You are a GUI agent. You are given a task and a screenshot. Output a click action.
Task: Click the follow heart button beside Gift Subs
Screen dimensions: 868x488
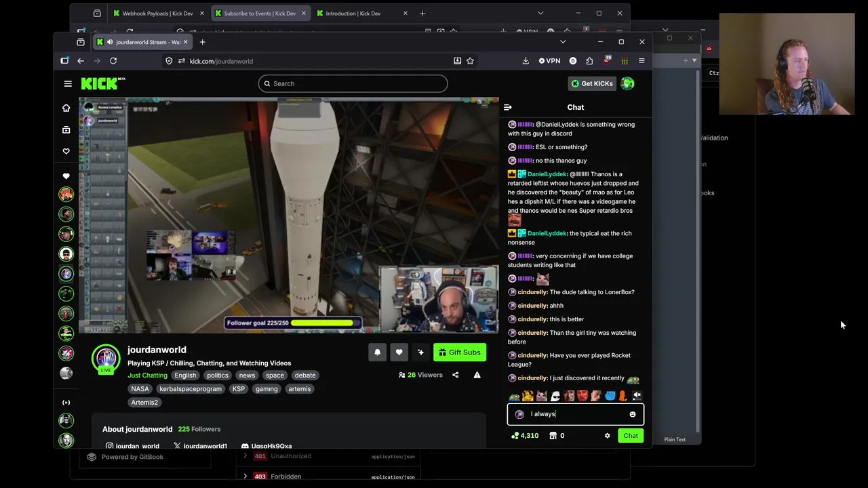tap(399, 352)
